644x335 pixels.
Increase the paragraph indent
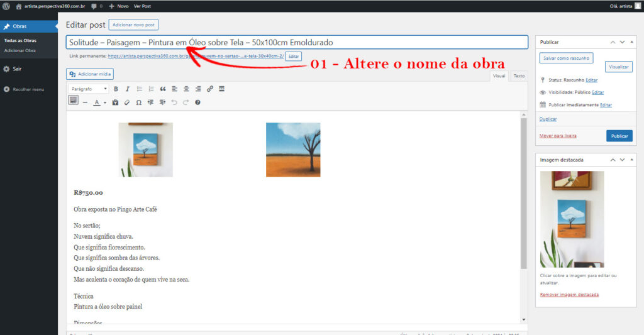pos(162,102)
